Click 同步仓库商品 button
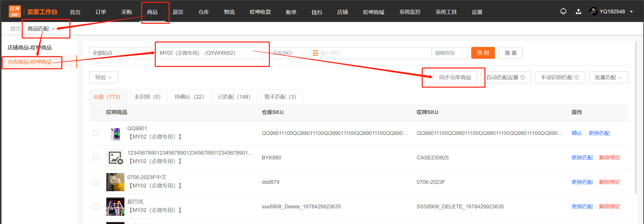644x224 pixels. click(455, 77)
